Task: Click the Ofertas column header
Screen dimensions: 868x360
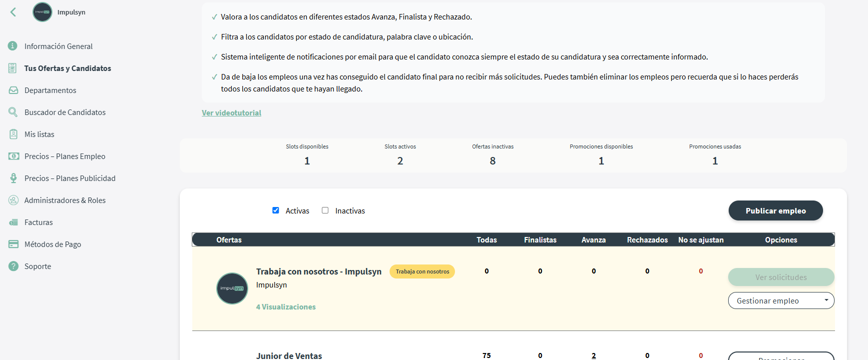Action: [x=229, y=239]
